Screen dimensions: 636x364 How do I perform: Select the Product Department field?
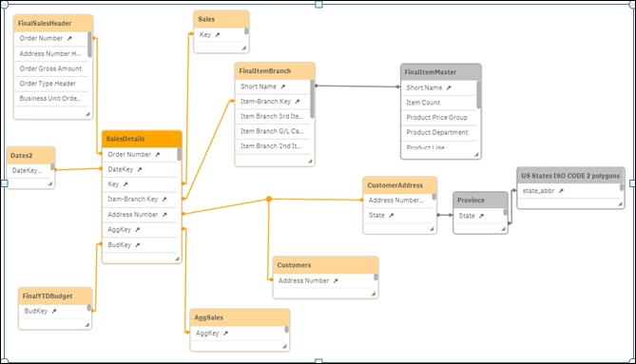point(439,132)
